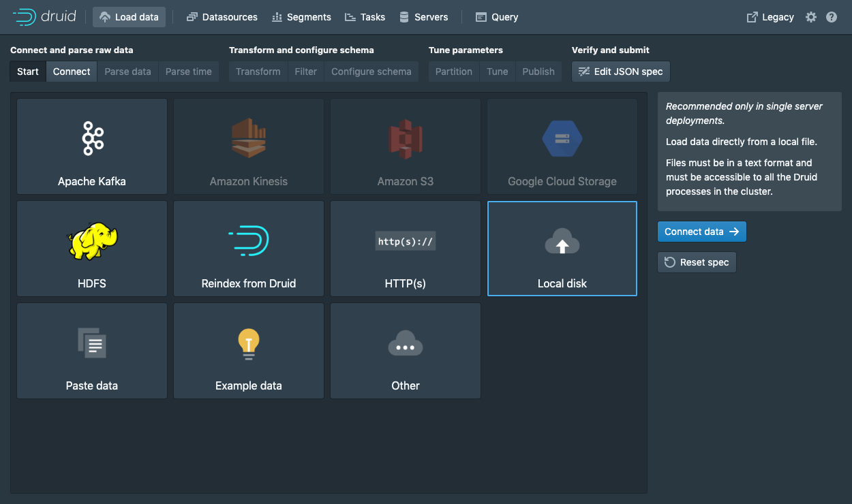
Task: Click the Apache Kafka icon
Action: tap(92, 139)
